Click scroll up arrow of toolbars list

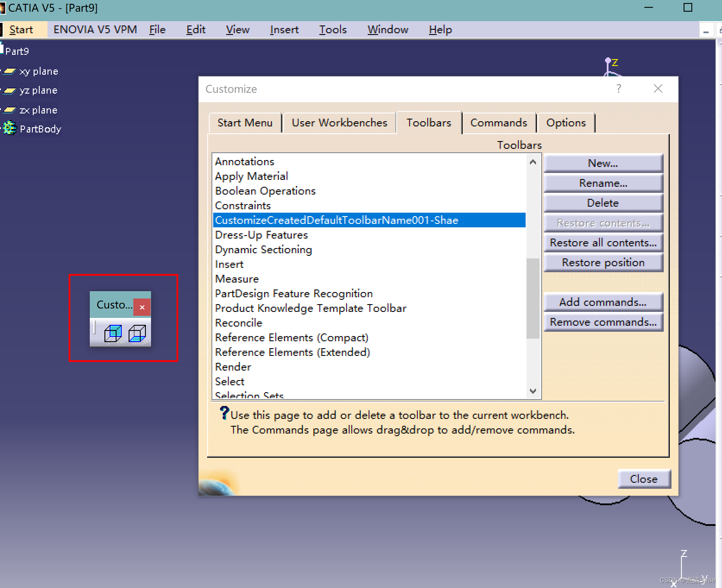point(533,162)
